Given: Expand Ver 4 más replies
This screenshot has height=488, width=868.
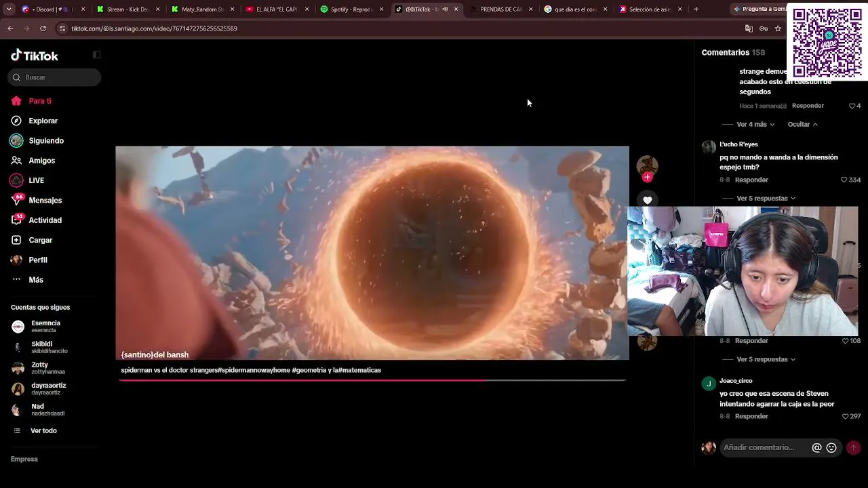Looking at the screenshot, I should [755, 125].
